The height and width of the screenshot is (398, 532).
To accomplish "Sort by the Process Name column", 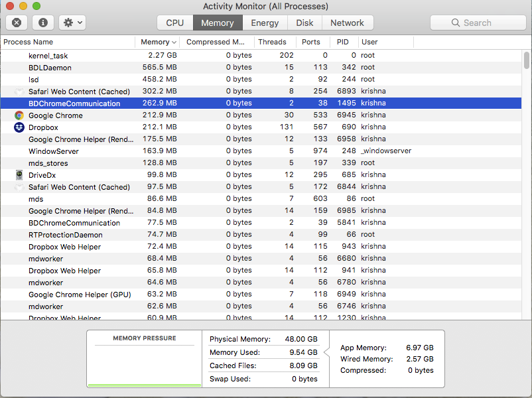I will [x=68, y=42].
